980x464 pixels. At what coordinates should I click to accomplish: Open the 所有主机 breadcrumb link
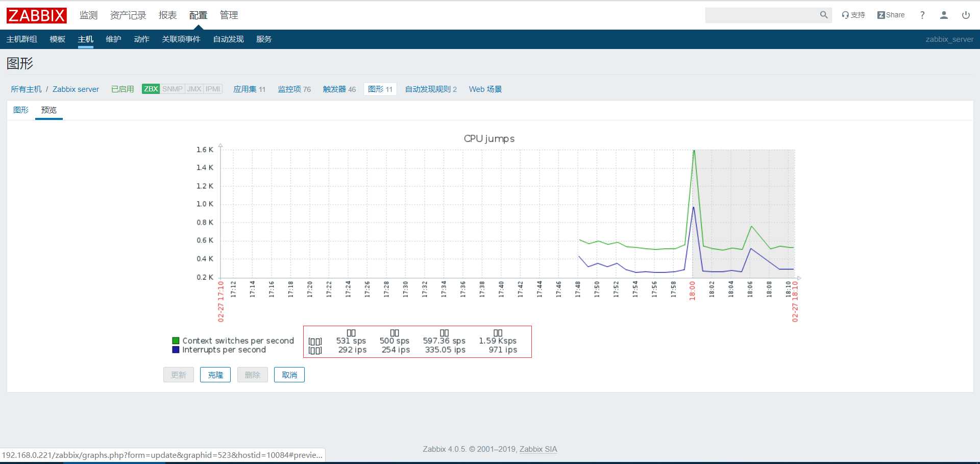pos(26,89)
